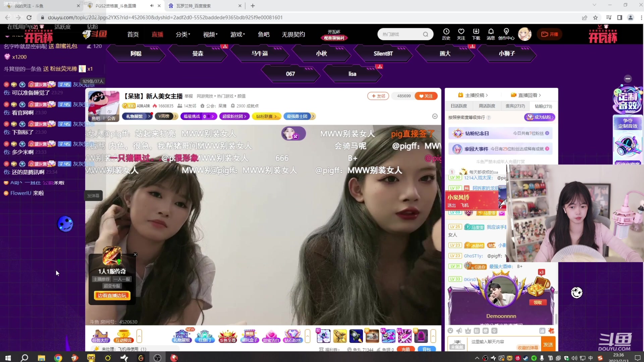
Task: Click the 充值 recharge button
Action: tap(406, 349)
